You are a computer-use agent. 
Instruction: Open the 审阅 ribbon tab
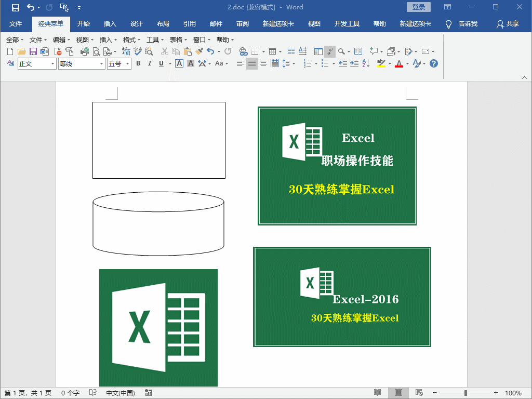click(243, 24)
